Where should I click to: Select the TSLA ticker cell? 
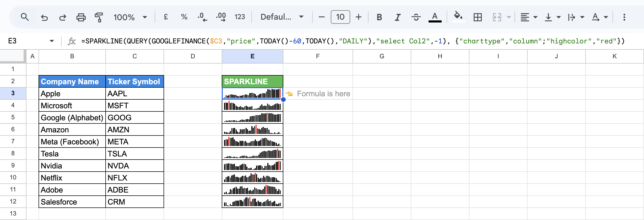coord(135,154)
